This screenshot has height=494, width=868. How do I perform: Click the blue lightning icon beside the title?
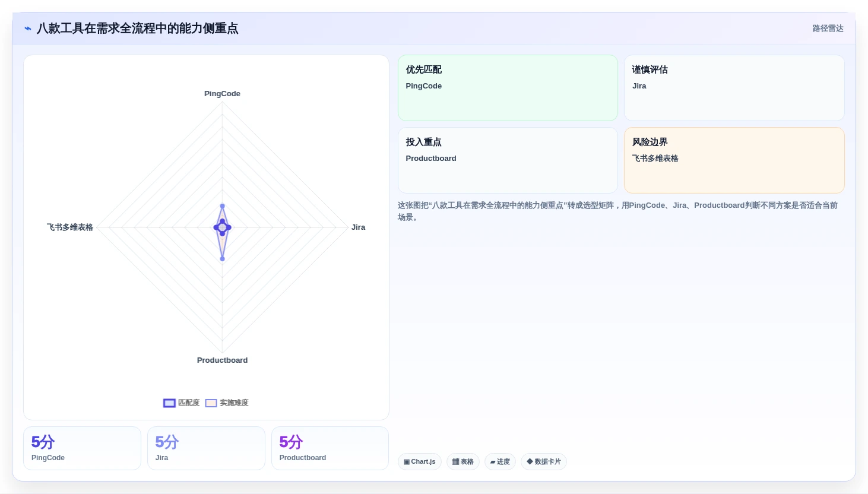tap(28, 28)
